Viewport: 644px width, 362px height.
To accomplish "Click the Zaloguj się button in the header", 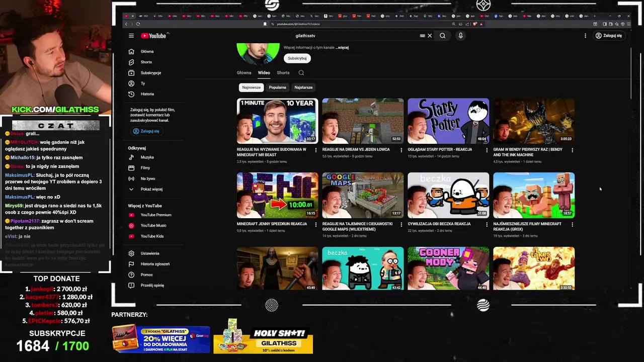I will [x=609, y=36].
